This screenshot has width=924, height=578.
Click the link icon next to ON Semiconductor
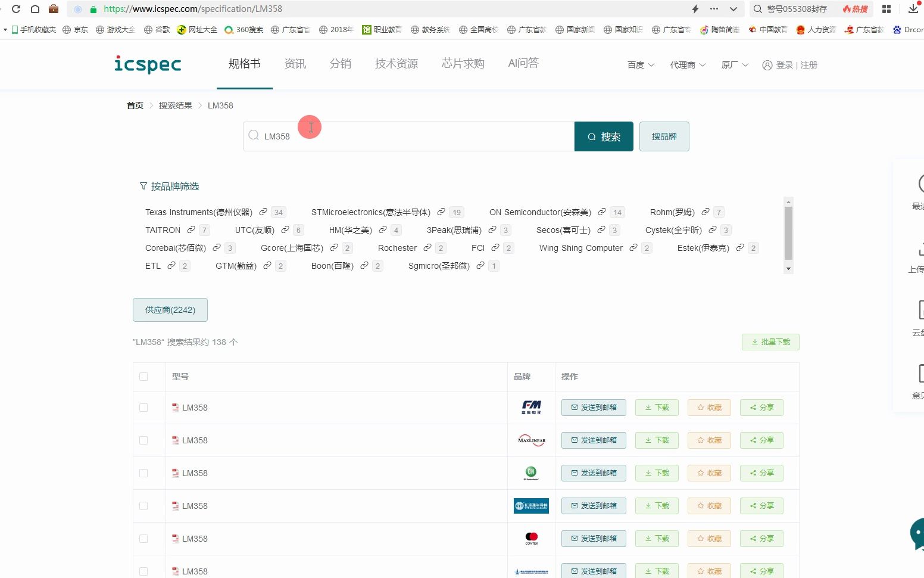point(602,212)
